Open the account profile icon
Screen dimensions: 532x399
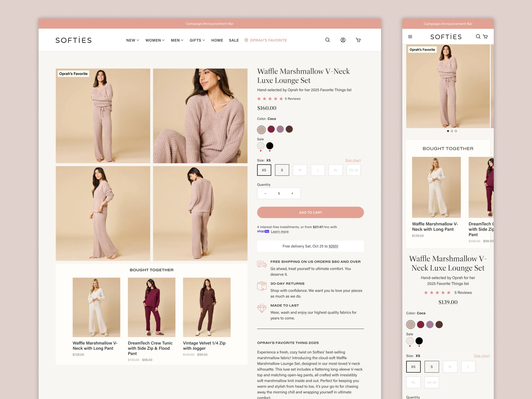(x=343, y=40)
